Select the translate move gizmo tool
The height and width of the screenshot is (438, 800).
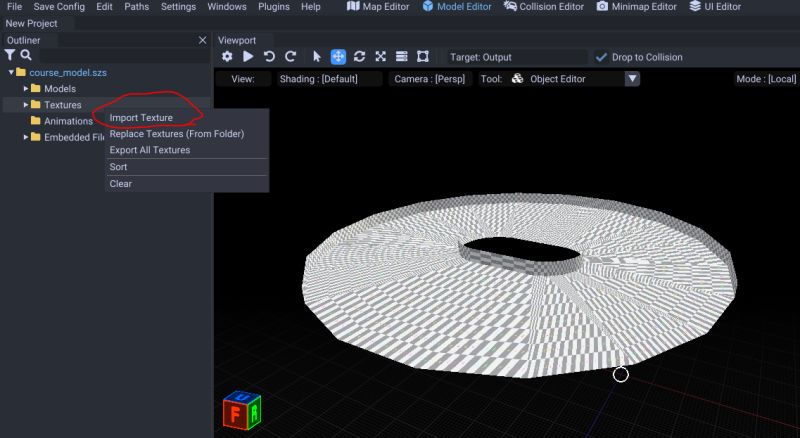338,57
